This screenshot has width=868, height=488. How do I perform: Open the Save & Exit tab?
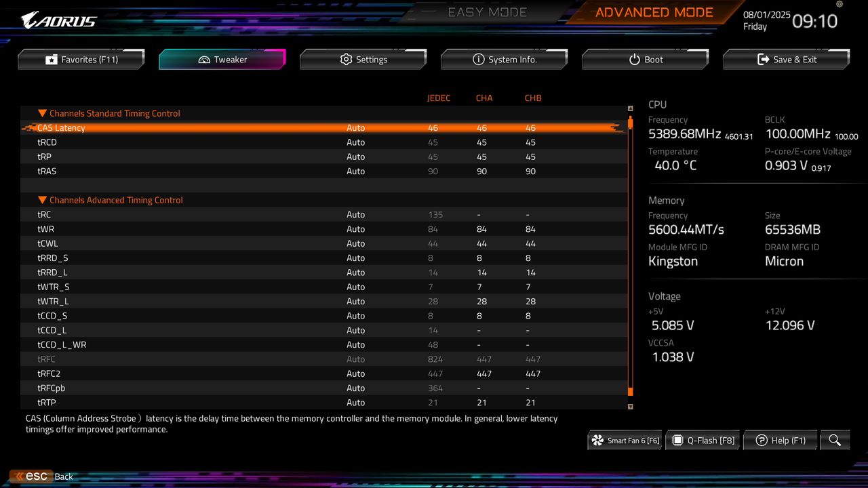pyautogui.click(x=787, y=60)
